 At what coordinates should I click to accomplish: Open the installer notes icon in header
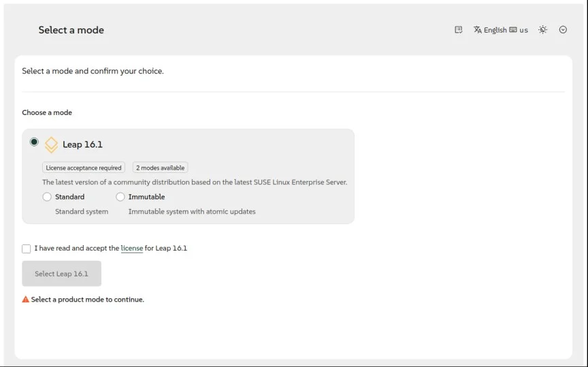click(458, 30)
